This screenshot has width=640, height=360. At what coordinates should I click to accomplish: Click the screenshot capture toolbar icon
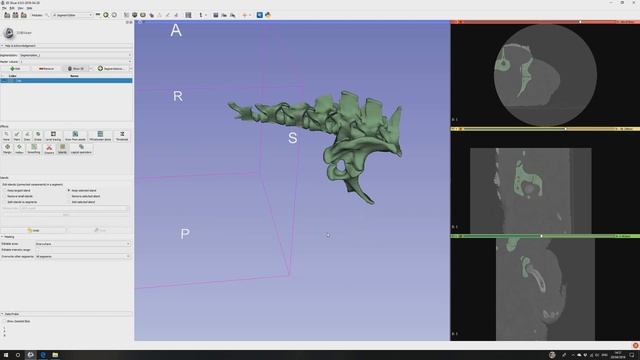coord(216,15)
